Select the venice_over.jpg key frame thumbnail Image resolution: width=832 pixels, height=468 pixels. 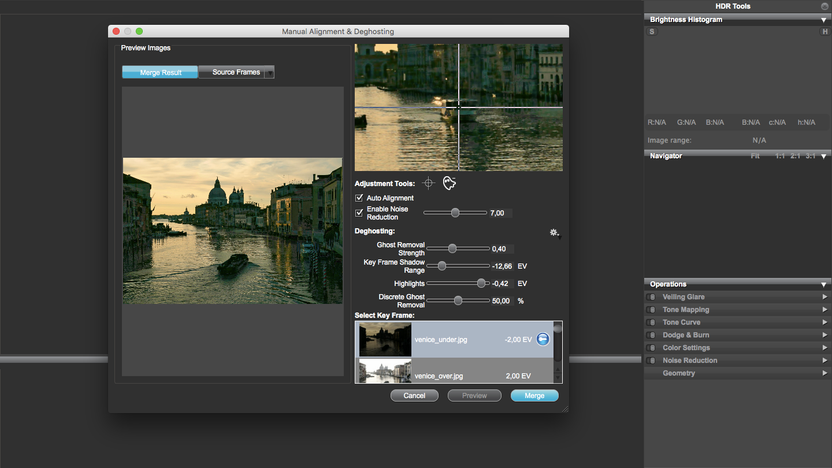click(x=385, y=371)
